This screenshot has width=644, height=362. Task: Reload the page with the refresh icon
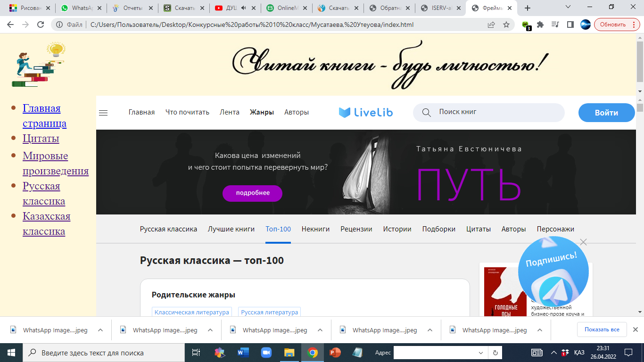pos(41,25)
